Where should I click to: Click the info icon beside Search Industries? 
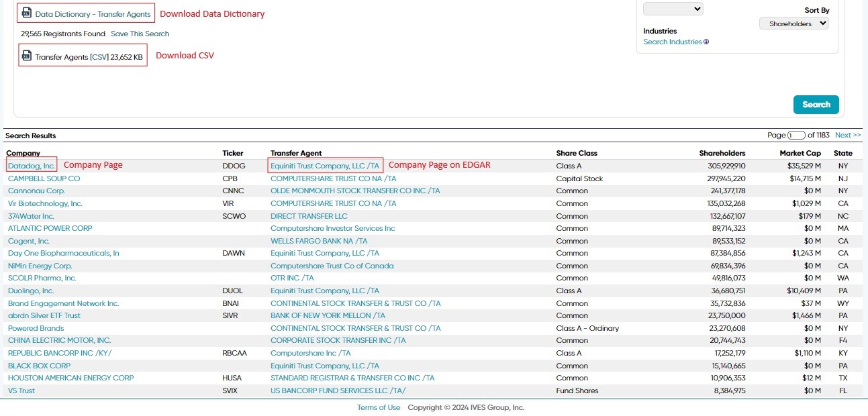706,42
